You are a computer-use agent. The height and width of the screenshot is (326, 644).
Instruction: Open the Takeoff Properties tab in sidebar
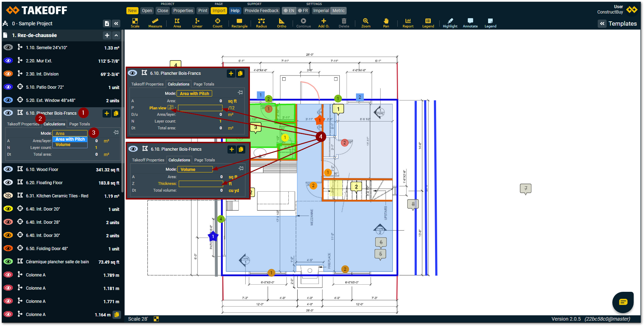tap(23, 124)
